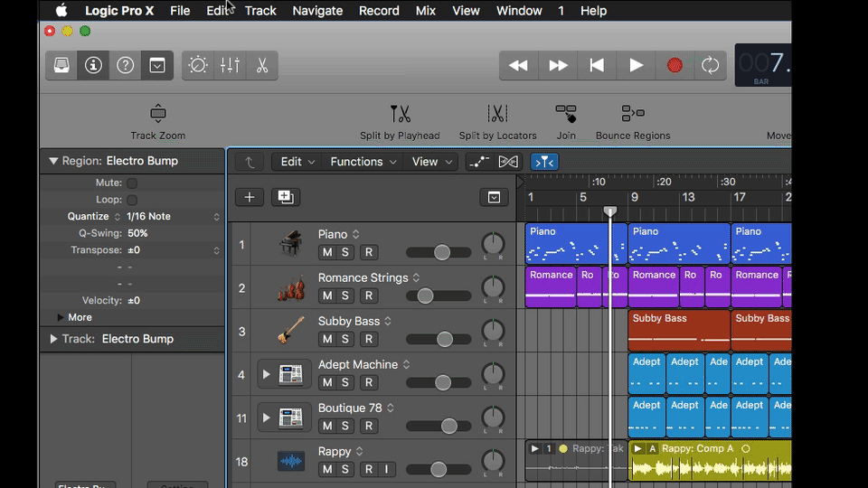Click Split by Playhead tool

400,114
